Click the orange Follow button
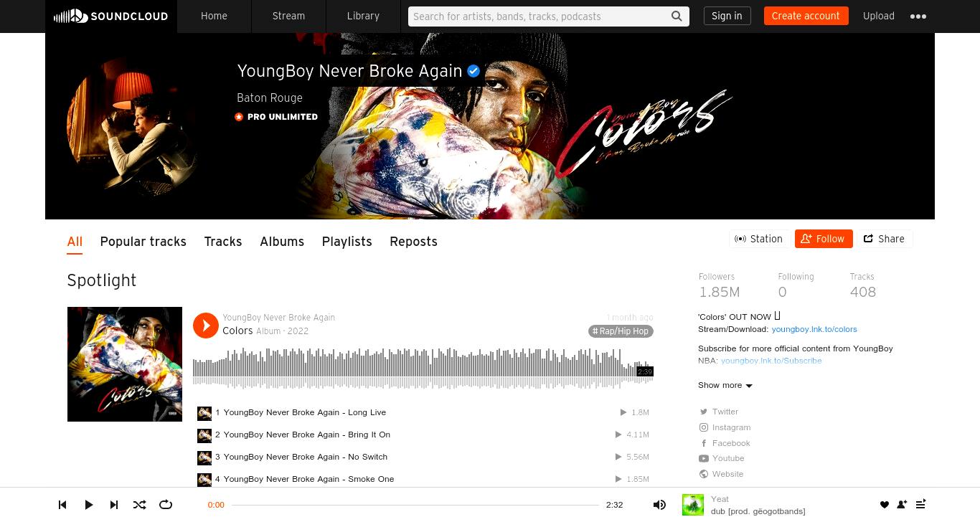Image resolution: width=980 pixels, height=522 pixels. 824,239
